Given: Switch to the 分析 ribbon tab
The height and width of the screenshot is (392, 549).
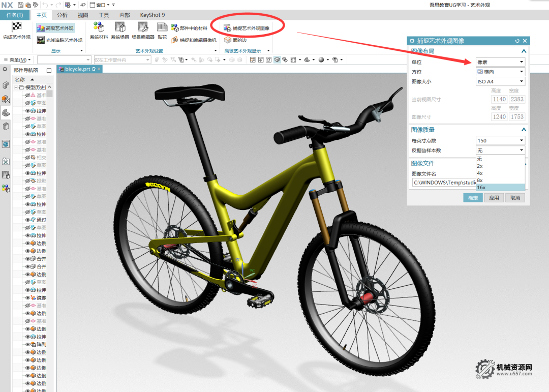Looking at the screenshot, I should pyautogui.click(x=62, y=15).
